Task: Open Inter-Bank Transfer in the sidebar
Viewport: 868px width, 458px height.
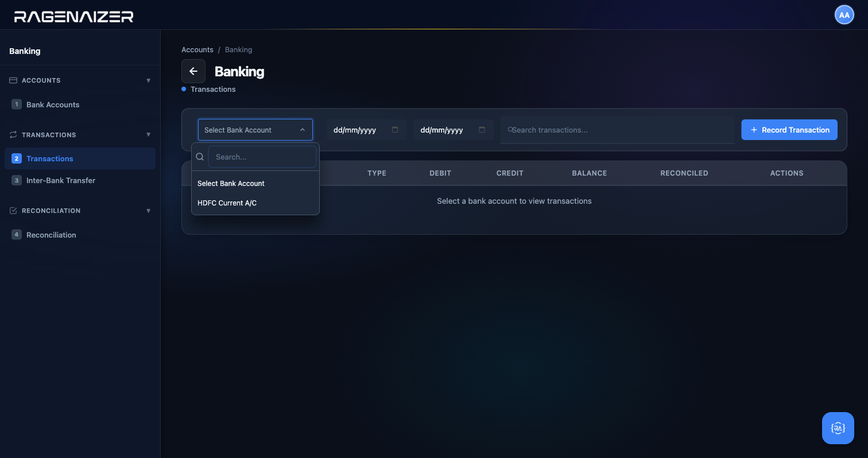Action: coord(80,180)
